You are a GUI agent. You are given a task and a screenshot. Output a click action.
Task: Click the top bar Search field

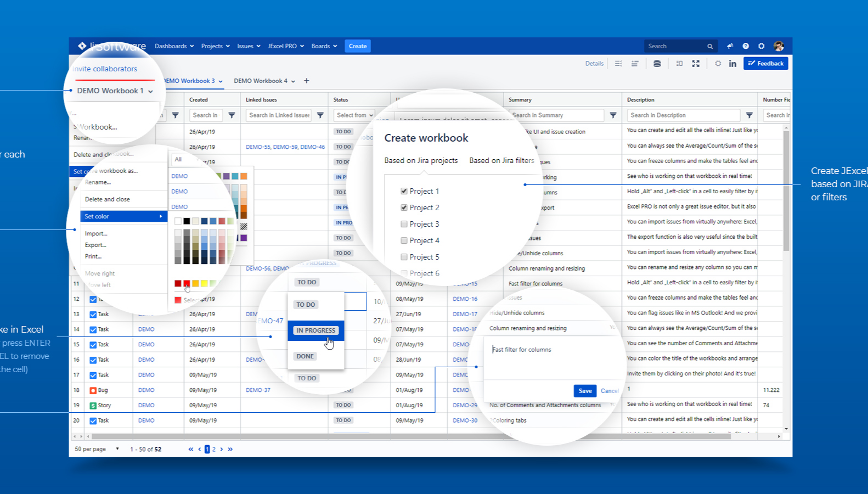(681, 46)
